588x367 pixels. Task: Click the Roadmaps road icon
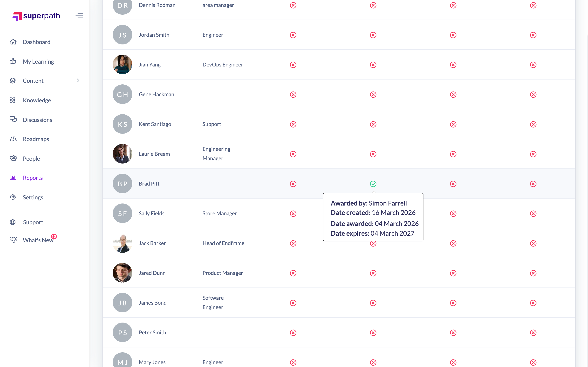tap(13, 139)
